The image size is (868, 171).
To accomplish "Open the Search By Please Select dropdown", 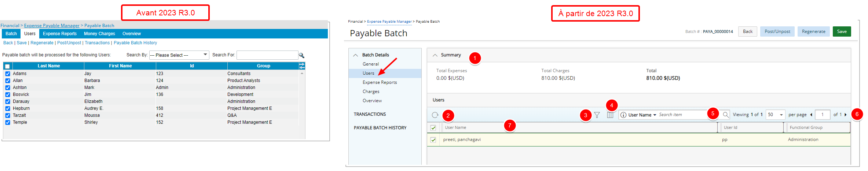I will (x=179, y=55).
